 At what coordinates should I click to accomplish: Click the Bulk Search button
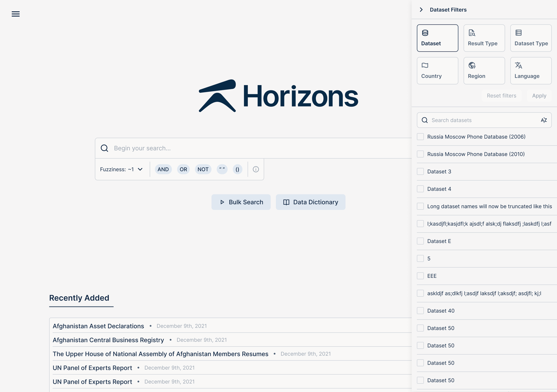(241, 202)
